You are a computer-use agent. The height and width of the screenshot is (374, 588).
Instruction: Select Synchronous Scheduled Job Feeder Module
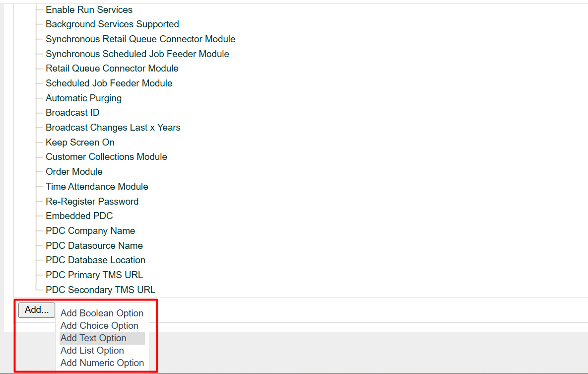click(x=137, y=54)
